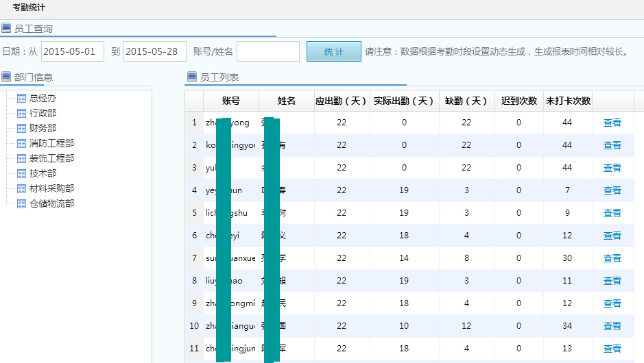Click the 总经办 department icon
644x363 pixels.
(x=21, y=98)
